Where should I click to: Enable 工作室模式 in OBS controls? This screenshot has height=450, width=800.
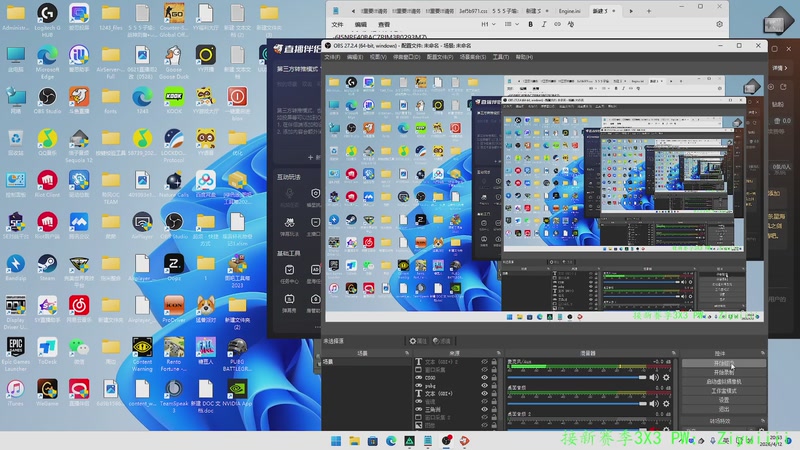pos(723,391)
